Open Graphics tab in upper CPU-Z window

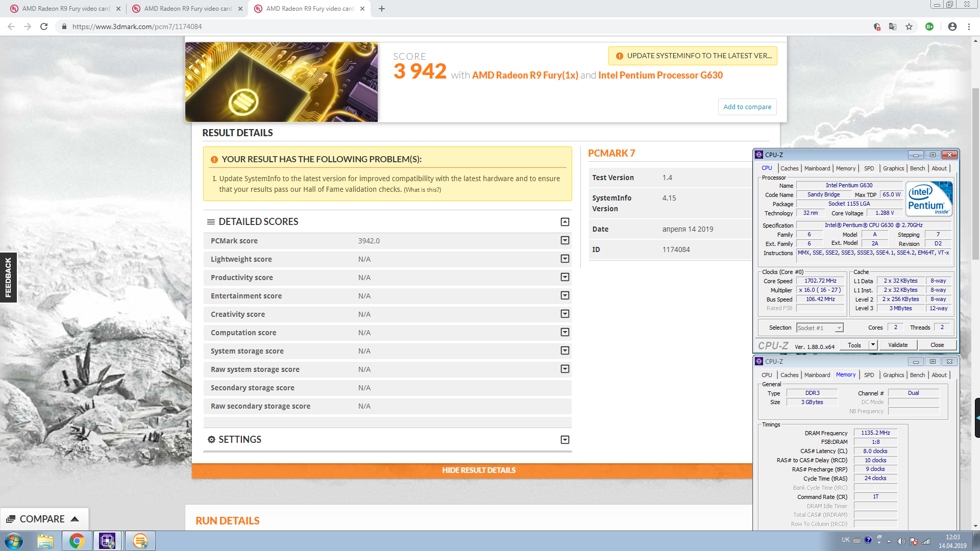point(893,168)
